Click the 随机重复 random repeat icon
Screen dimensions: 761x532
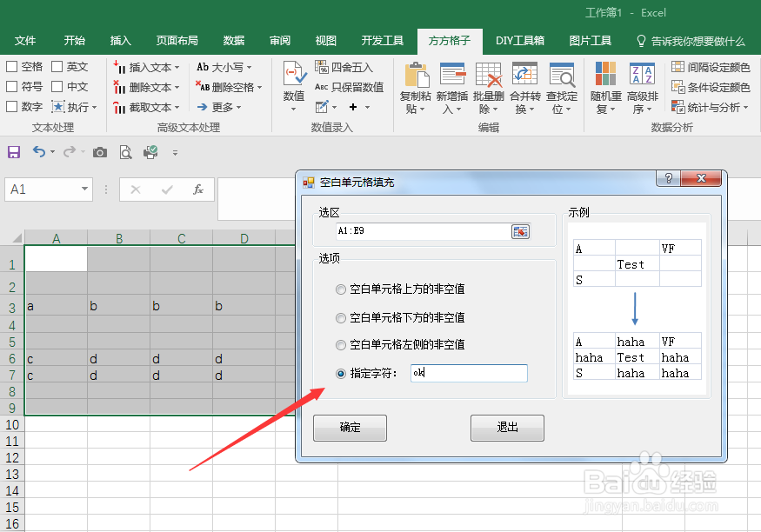click(x=605, y=74)
